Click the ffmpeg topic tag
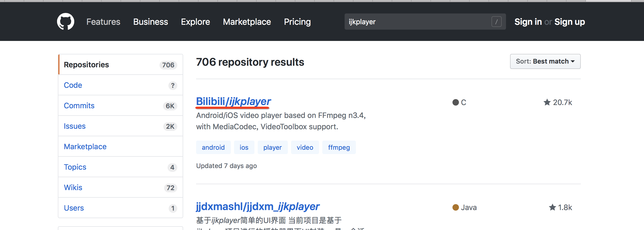The image size is (644, 230). tap(339, 147)
